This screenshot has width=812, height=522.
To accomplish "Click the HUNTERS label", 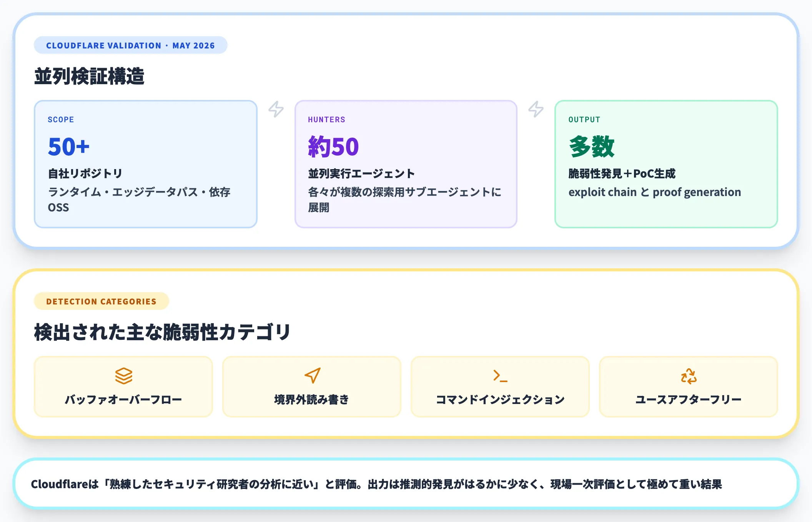I will coord(326,120).
